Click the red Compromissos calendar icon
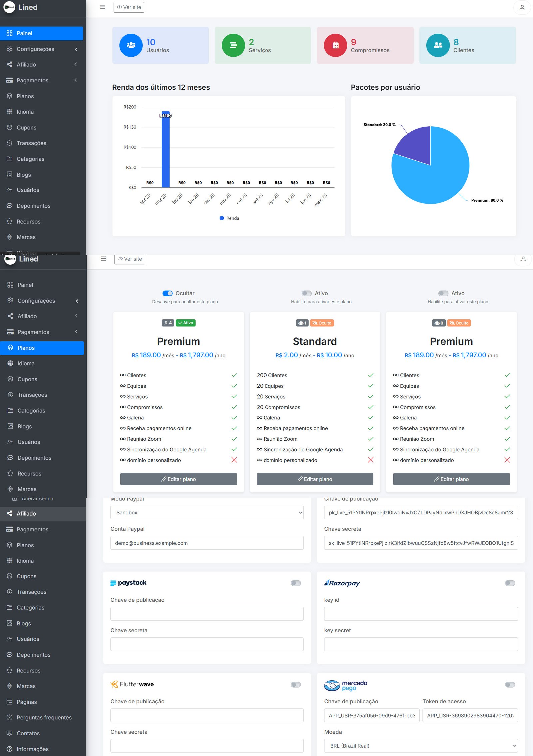The width and height of the screenshot is (533, 756). [335, 45]
